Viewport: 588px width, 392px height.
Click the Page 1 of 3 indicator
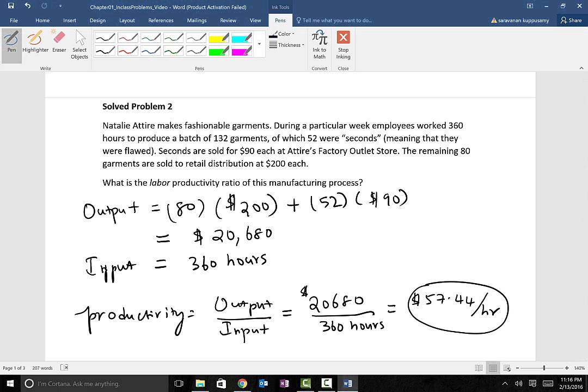pyautogui.click(x=14, y=368)
